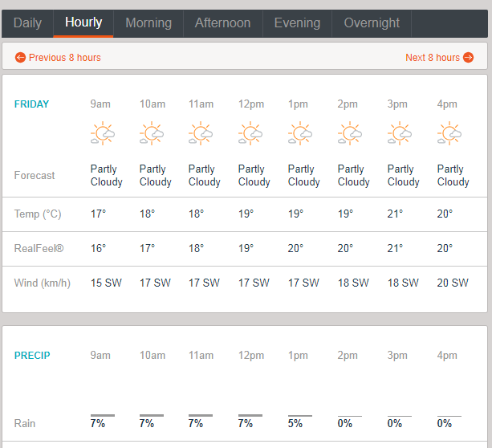The width and height of the screenshot is (492, 448).
Task: Click the 1pm rain 5% bar
Action: tap(299, 416)
